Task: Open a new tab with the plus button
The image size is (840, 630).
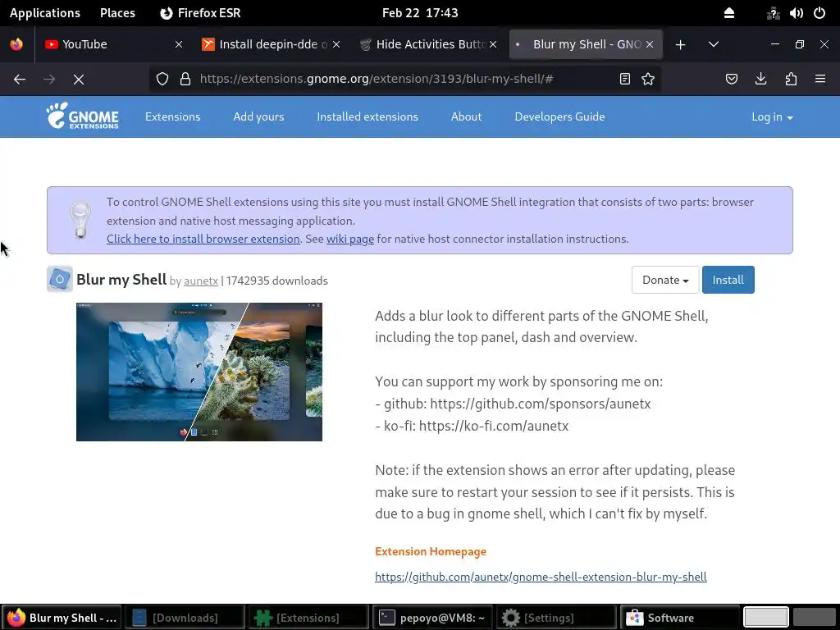Action: point(680,44)
